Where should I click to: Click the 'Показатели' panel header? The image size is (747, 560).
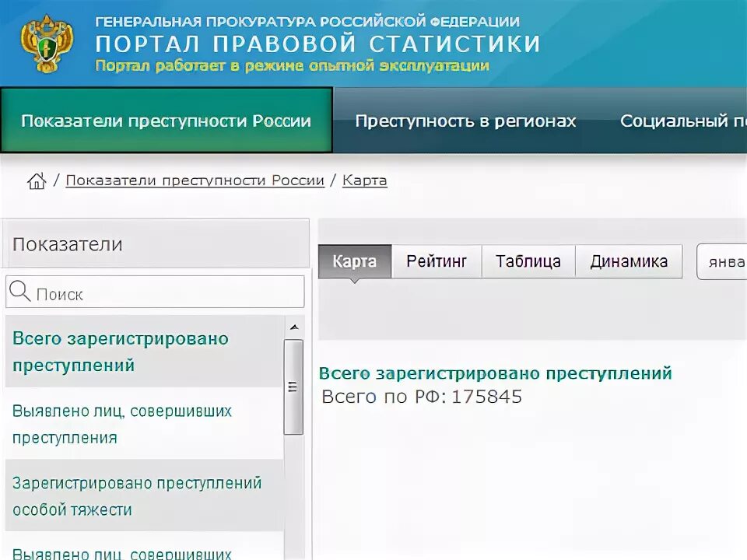tap(156, 243)
